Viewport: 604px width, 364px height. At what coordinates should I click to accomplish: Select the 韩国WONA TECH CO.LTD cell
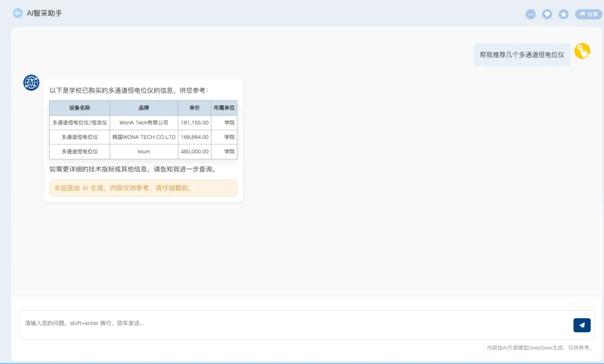click(x=144, y=137)
